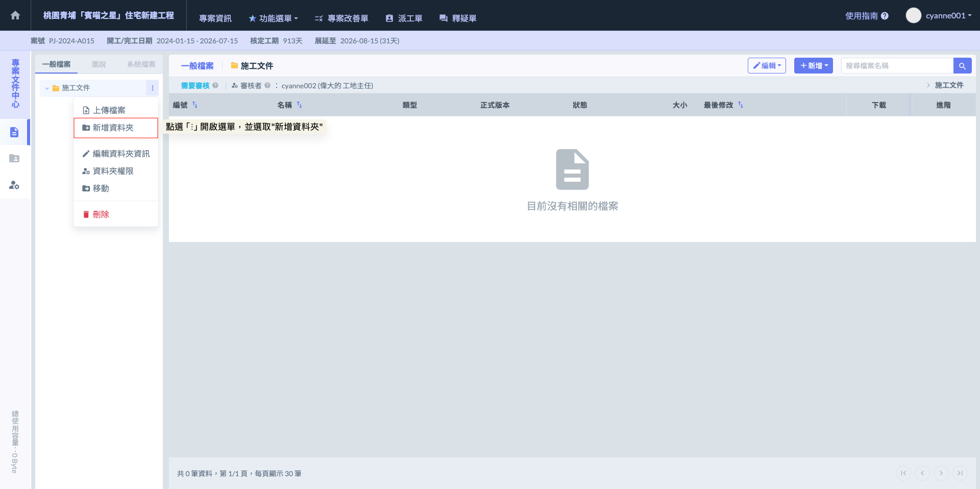This screenshot has height=489, width=980.
Task: Open the cyanne001 user menu
Action: pos(939,15)
